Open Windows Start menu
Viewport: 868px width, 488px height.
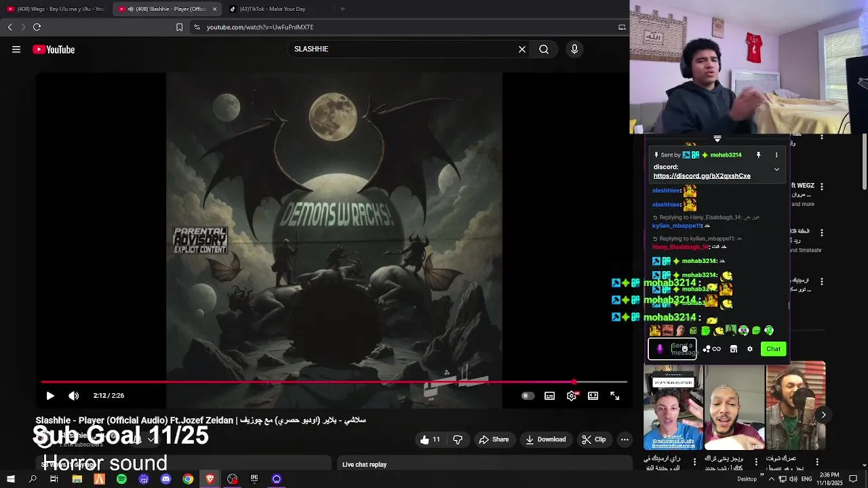click(10, 479)
